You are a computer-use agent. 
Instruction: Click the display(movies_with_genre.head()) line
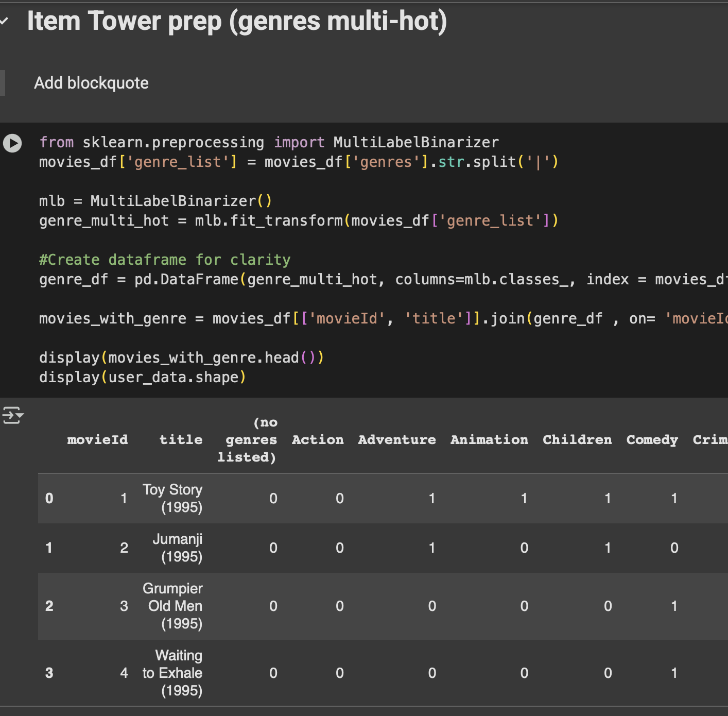tap(181, 357)
